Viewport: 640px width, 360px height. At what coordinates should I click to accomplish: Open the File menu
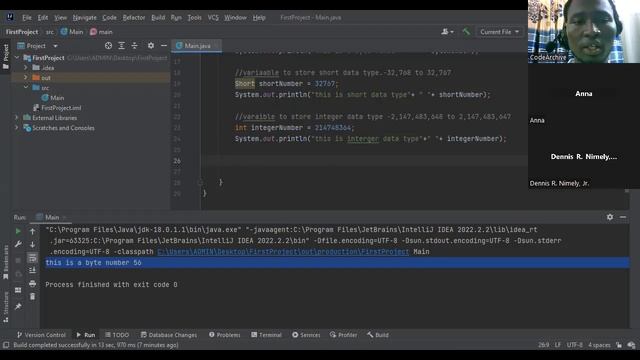tap(27, 18)
